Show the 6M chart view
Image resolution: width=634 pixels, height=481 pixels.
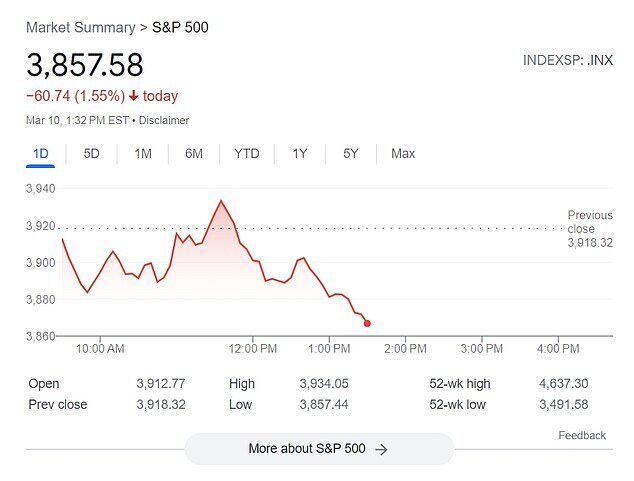(194, 154)
